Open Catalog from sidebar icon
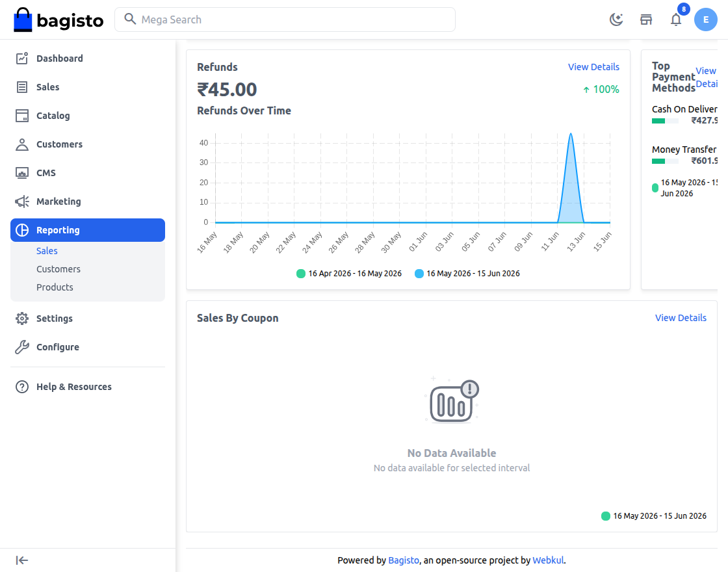 (22, 116)
